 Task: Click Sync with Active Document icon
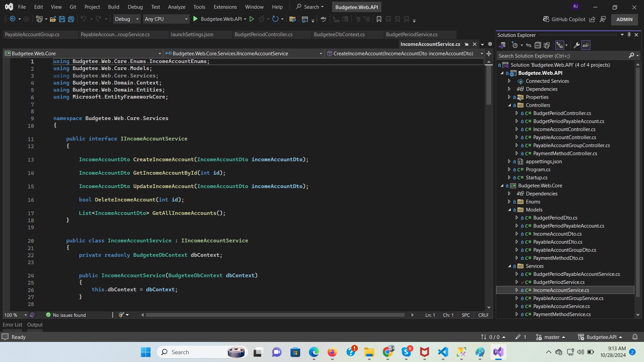(529, 45)
